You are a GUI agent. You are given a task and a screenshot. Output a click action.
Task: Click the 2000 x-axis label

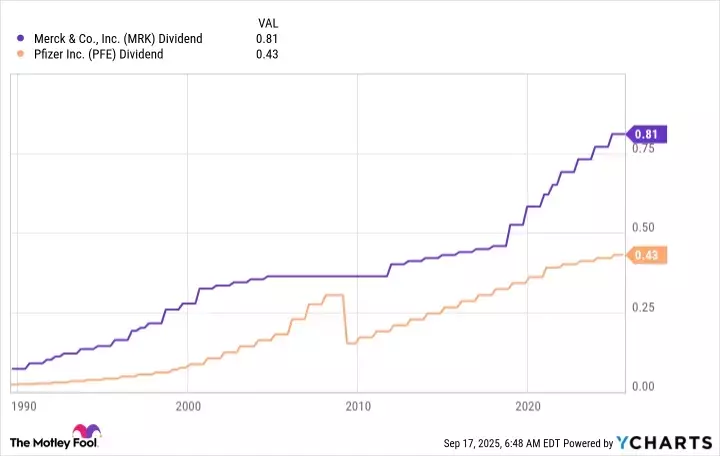188,406
